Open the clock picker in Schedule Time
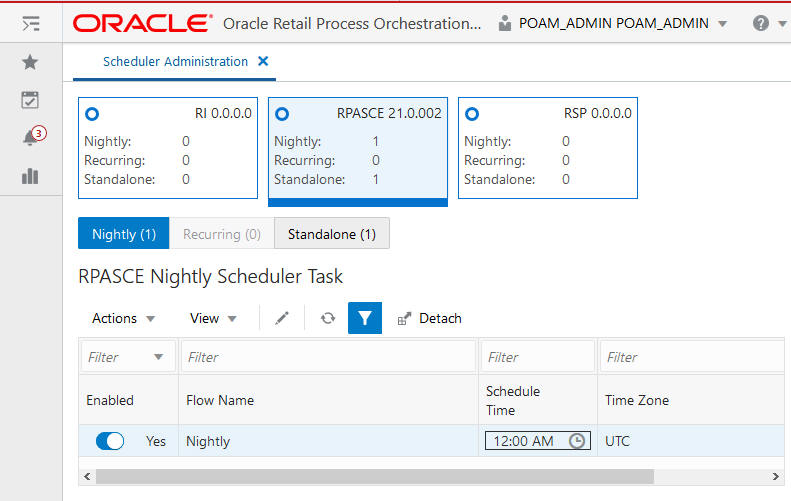 (577, 441)
